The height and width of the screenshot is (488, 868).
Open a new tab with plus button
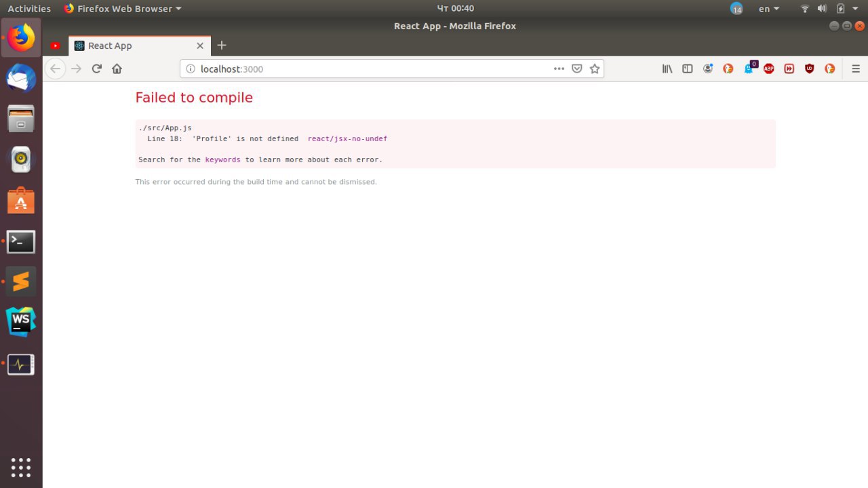[222, 45]
